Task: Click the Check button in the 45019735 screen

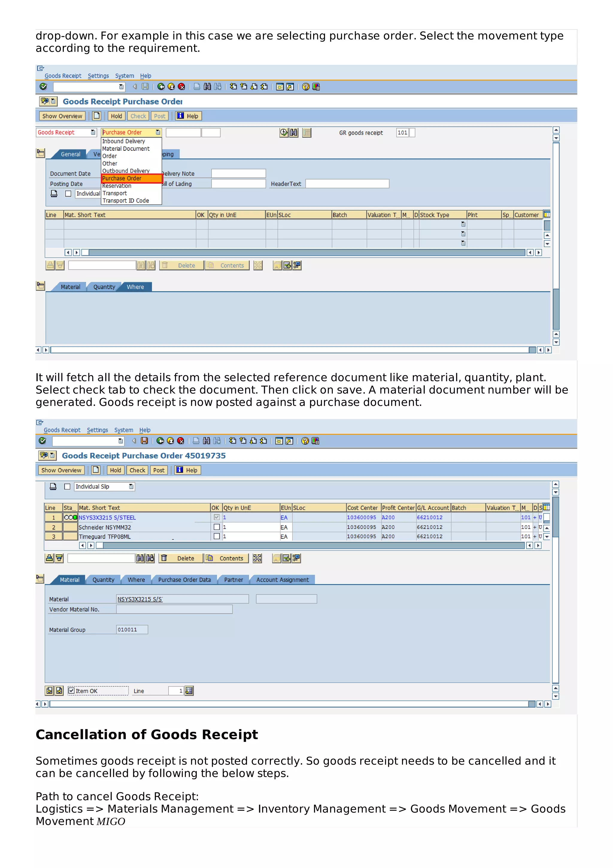Action: (x=137, y=470)
